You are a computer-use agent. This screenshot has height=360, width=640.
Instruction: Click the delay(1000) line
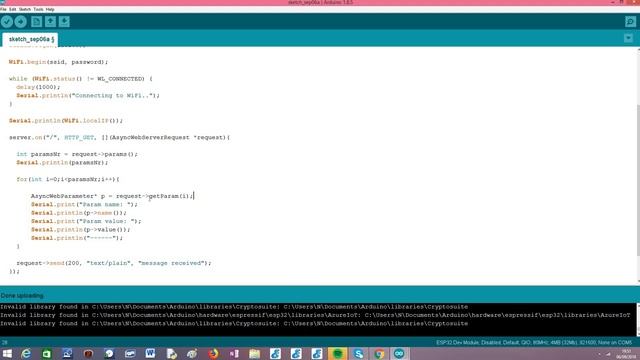click(38, 87)
